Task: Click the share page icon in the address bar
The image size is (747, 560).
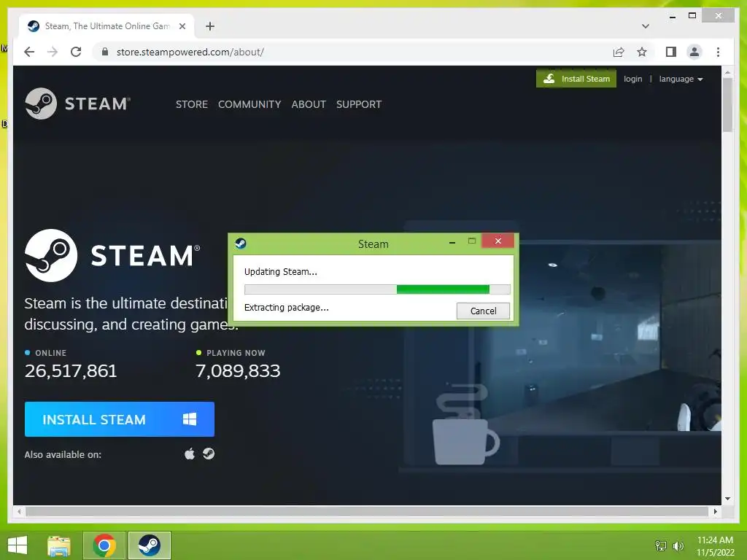Action: (619, 52)
